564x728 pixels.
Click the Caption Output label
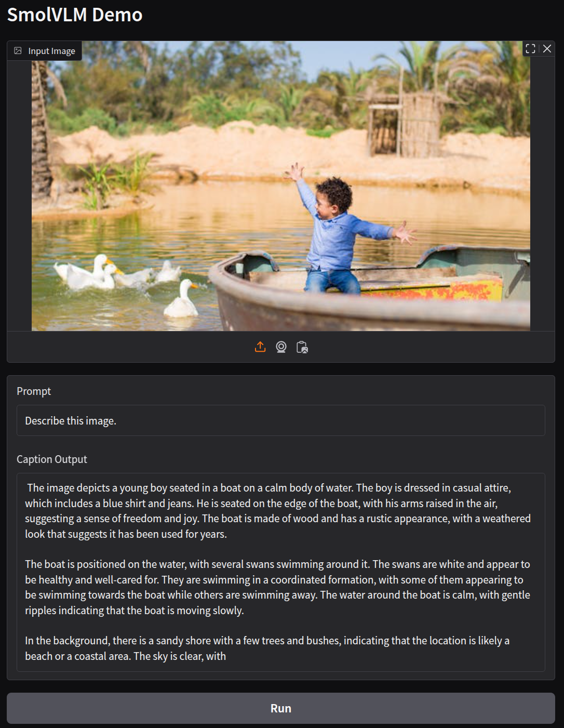point(52,459)
